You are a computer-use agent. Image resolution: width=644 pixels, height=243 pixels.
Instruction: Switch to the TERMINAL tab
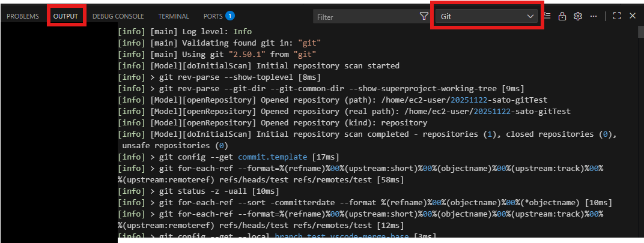(174, 16)
